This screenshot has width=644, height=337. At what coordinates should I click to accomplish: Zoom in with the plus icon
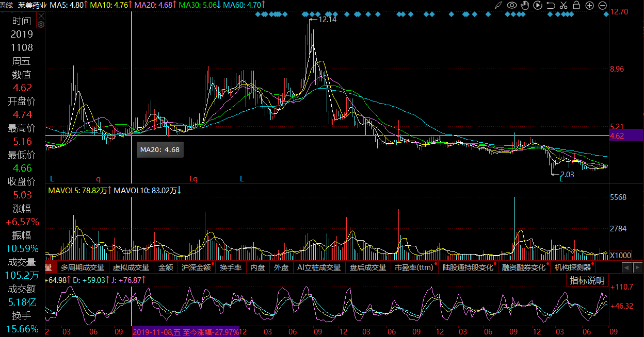coord(590,6)
